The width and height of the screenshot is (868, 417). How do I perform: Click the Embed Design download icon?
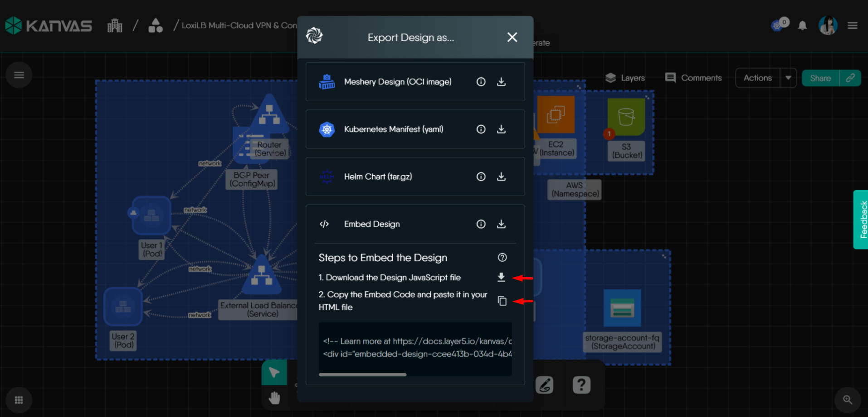[501, 224]
